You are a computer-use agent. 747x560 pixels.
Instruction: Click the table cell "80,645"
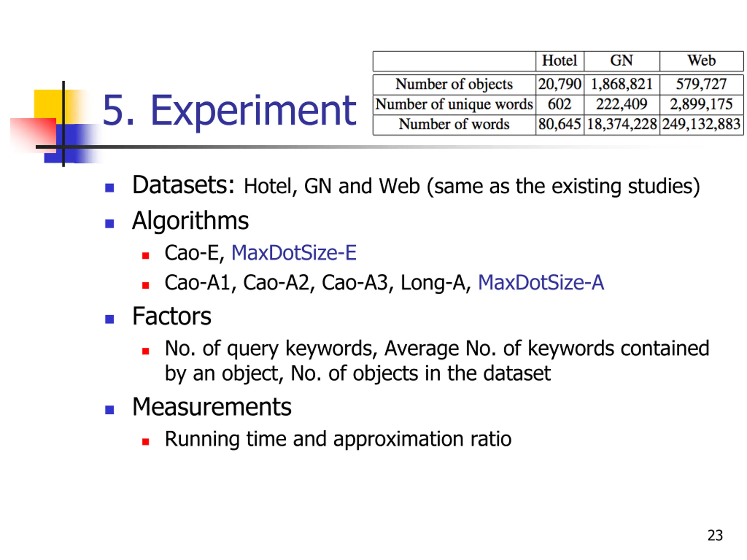[560, 124]
